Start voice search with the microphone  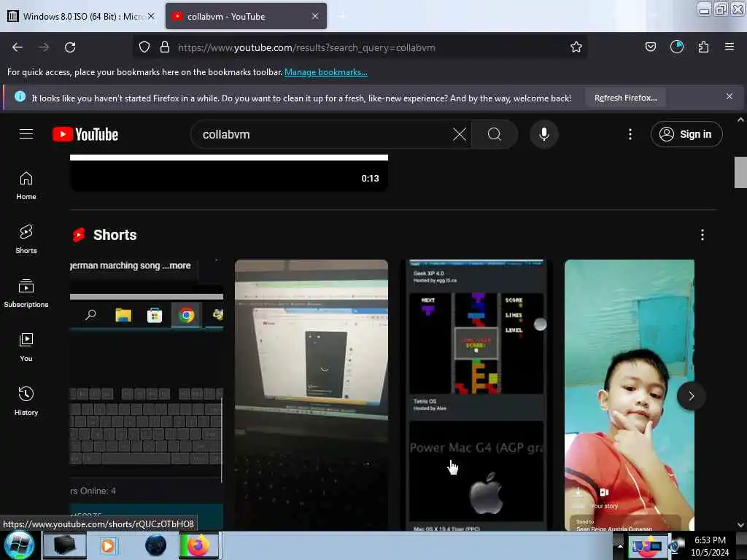pos(543,134)
